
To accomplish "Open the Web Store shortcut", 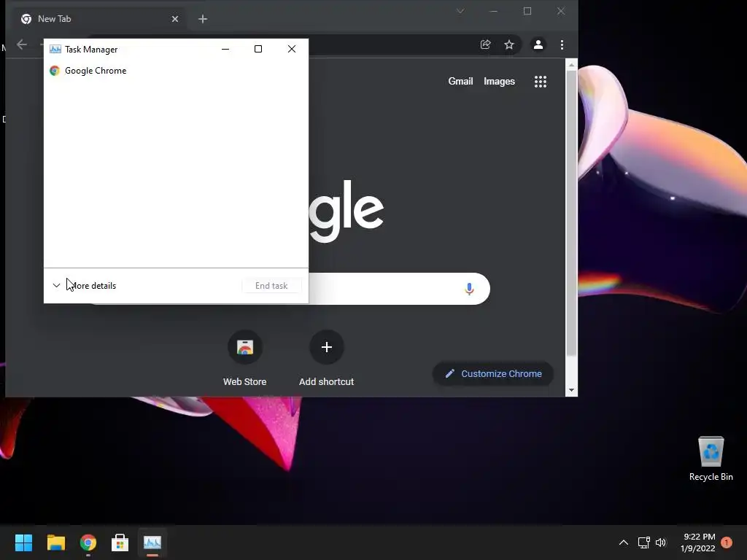I will coord(245,358).
